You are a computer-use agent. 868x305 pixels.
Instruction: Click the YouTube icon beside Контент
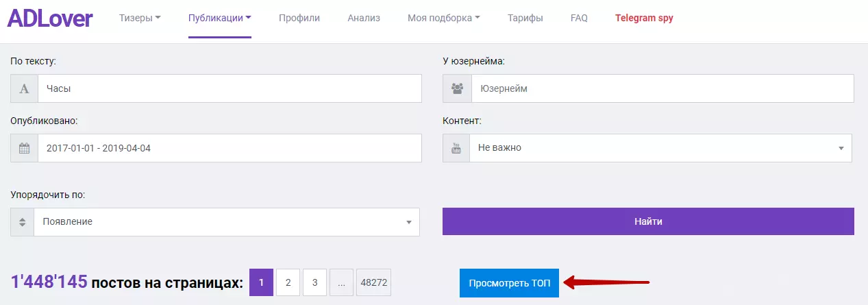[456, 148]
